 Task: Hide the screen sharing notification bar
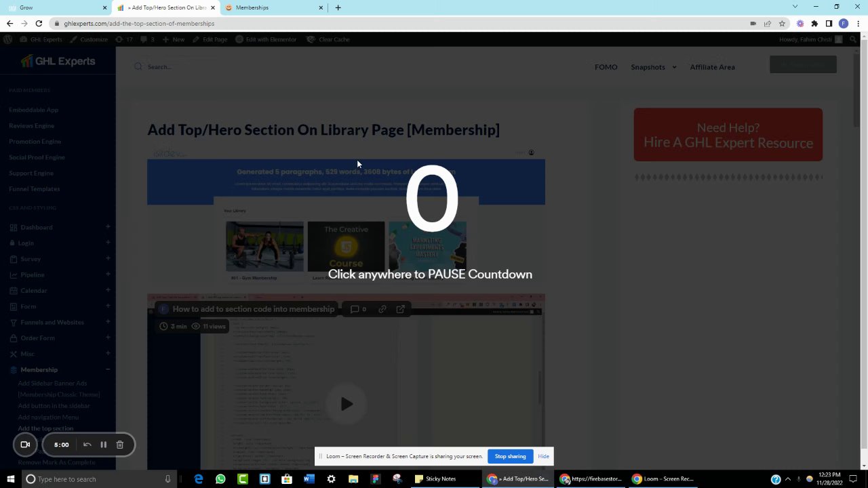point(543,456)
